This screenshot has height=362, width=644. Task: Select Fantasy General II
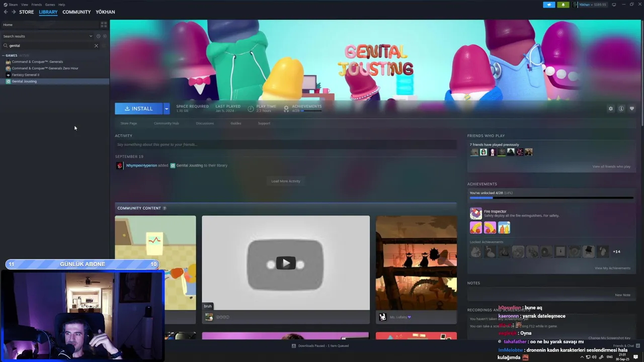(25, 75)
